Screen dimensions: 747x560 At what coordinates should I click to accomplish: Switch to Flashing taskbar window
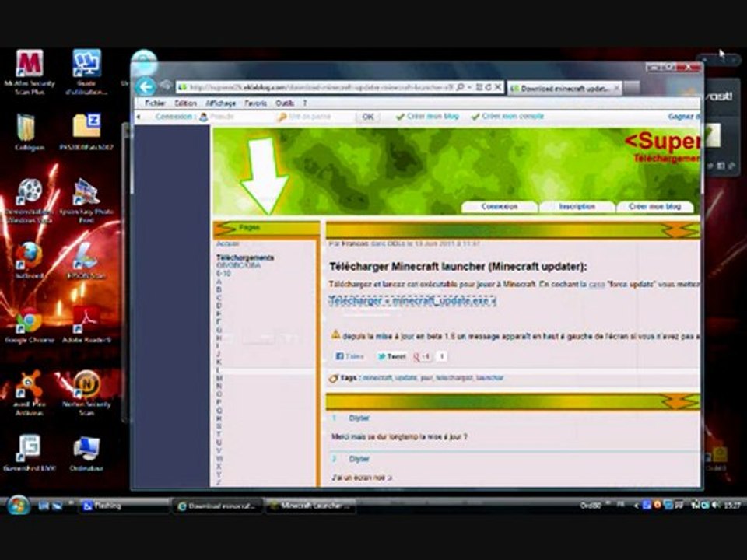[x=124, y=506]
